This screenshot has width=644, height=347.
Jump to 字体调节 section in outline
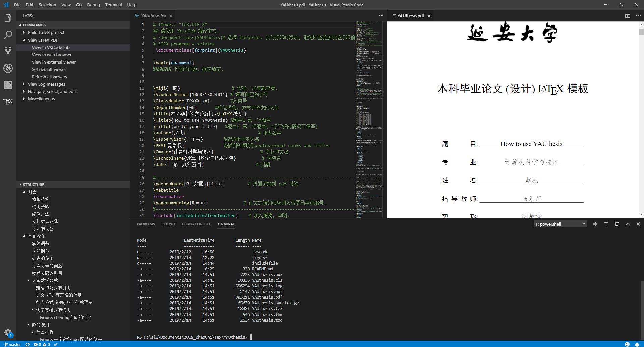[x=41, y=244]
